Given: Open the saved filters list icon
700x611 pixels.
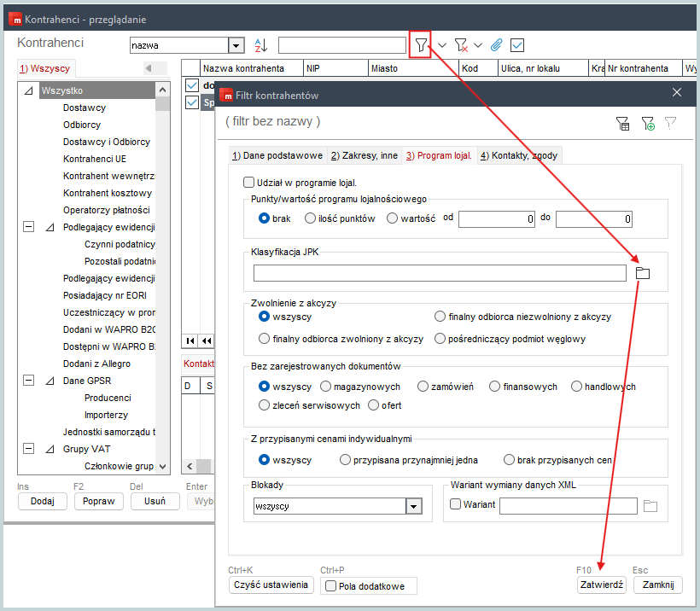Looking at the screenshot, I should pyautogui.click(x=623, y=124).
